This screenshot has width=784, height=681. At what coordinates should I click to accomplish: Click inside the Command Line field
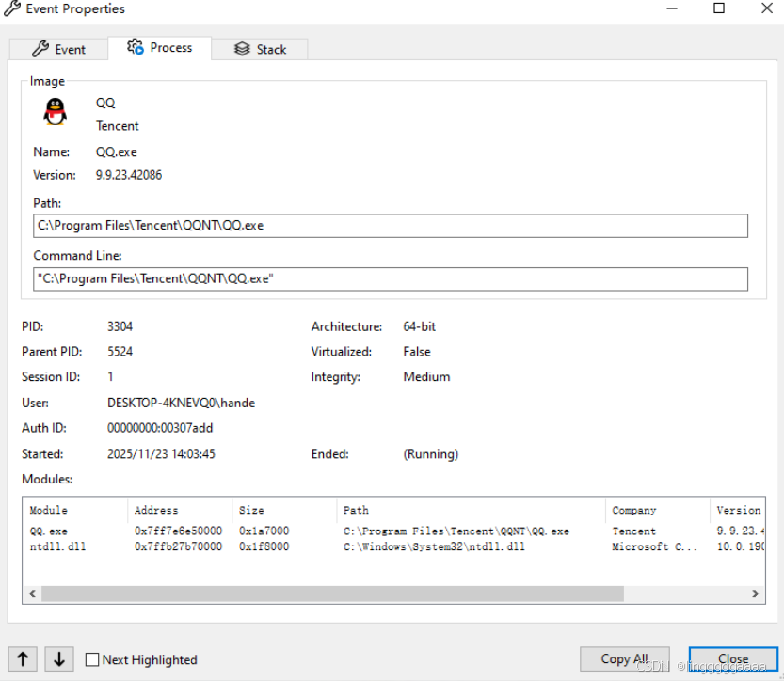(x=391, y=278)
